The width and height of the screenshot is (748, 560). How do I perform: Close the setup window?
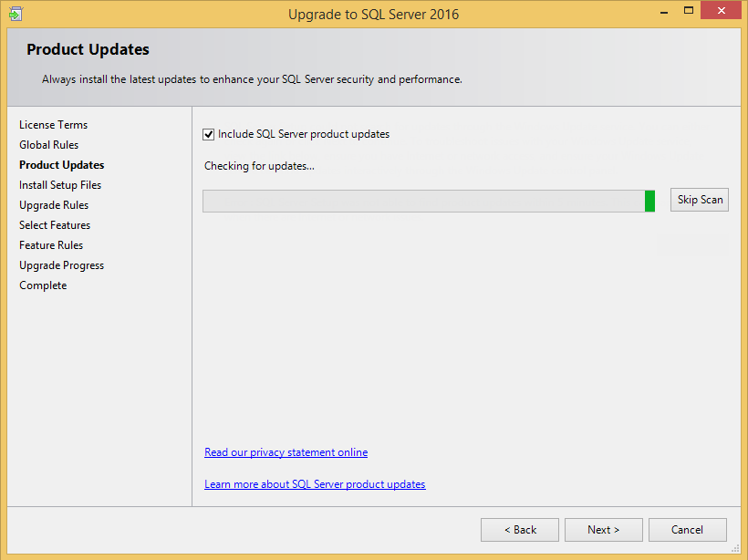[x=722, y=11]
